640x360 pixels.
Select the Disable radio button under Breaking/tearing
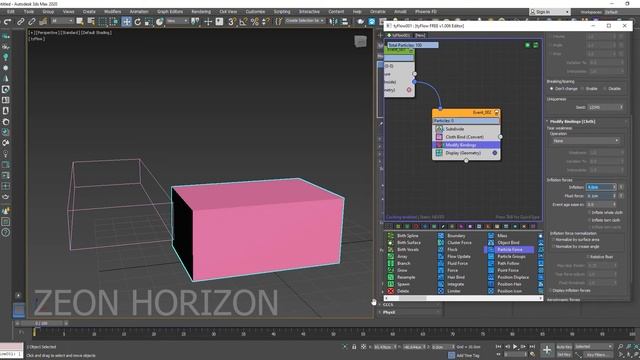click(x=605, y=89)
